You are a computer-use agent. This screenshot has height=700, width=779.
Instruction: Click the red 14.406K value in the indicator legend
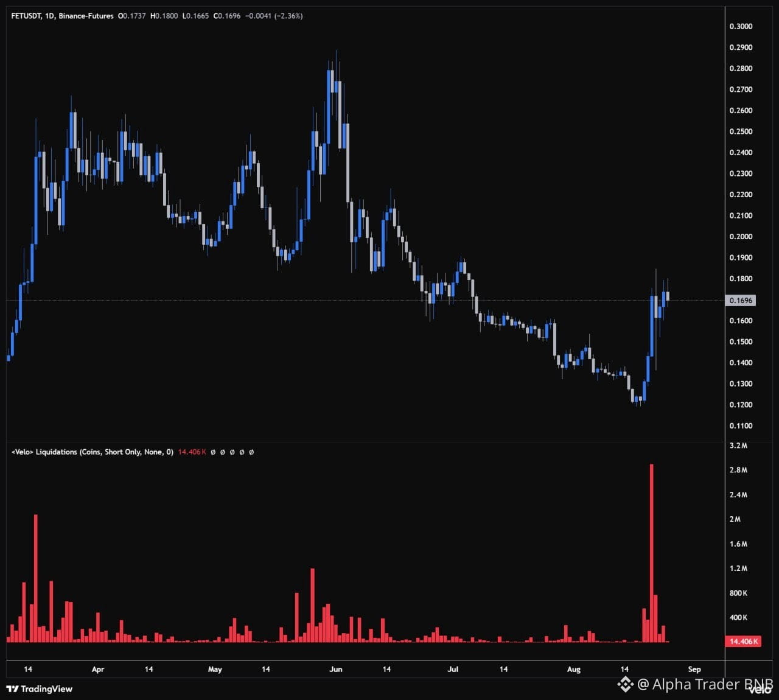192,452
